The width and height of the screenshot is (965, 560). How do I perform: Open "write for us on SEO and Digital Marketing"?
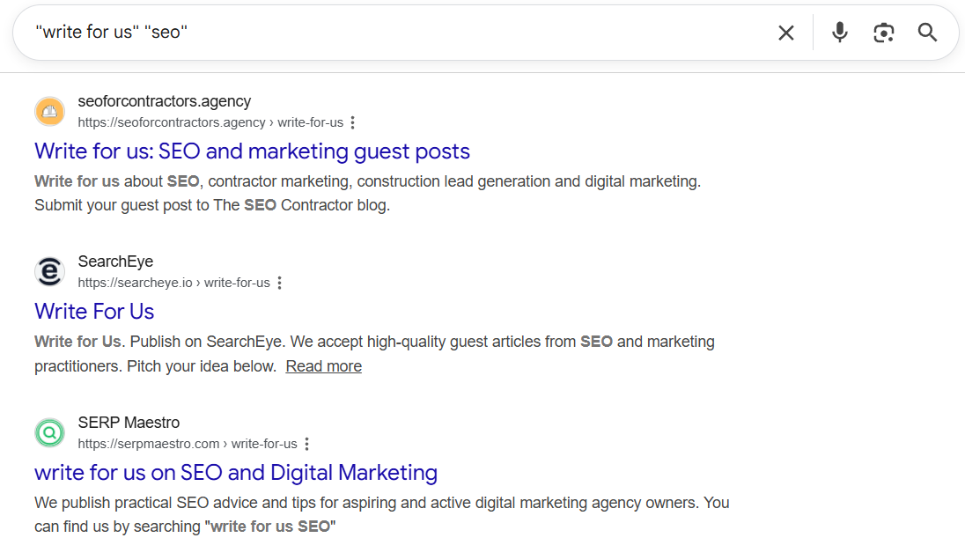point(236,473)
